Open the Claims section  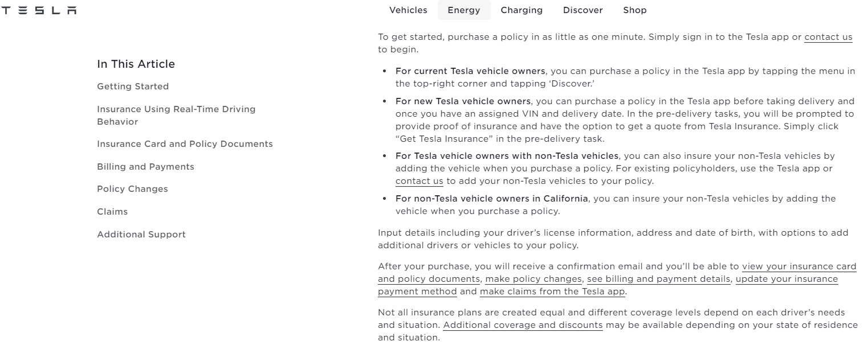click(112, 211)
